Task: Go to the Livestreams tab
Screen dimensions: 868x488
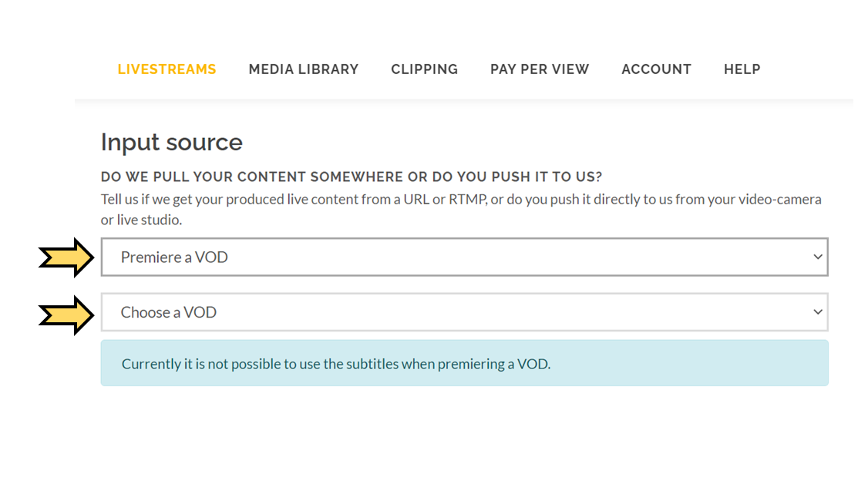Action: pyautogui.click(x=167, y=69)
